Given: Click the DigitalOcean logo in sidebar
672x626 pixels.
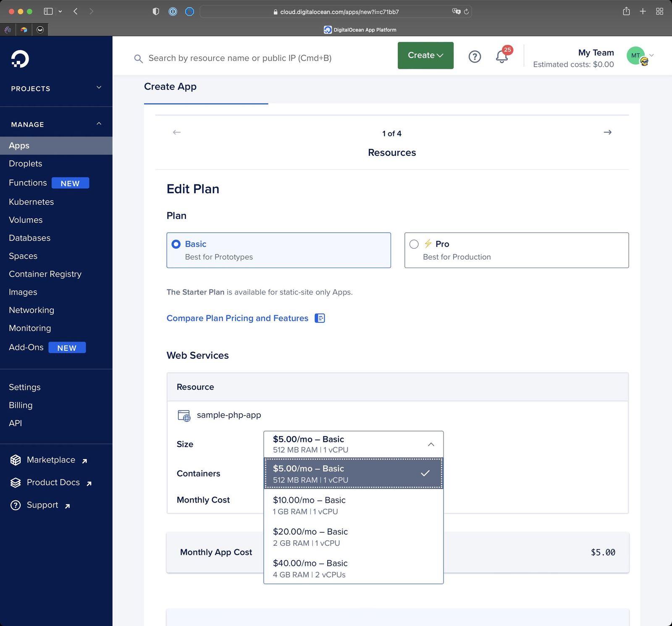Looking at the screenshot, I should click(20, 59).
